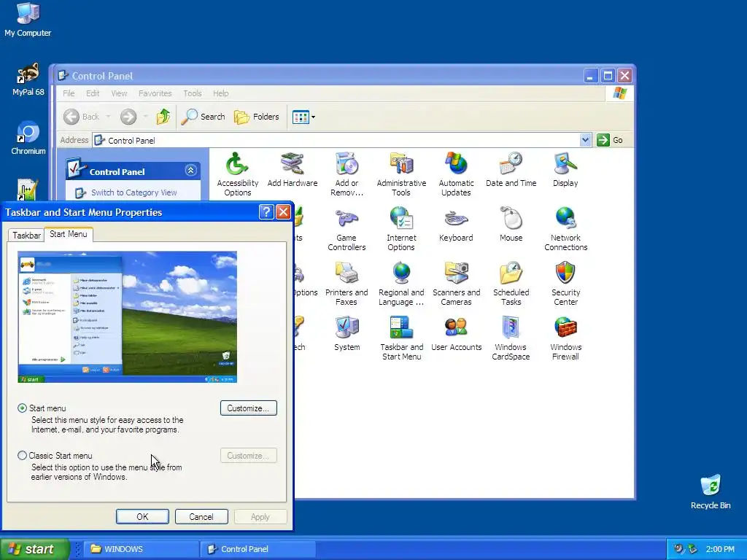Click the Go button beside address
The width and height of the screenshot is (747, 560).
[x=611, y=140]
